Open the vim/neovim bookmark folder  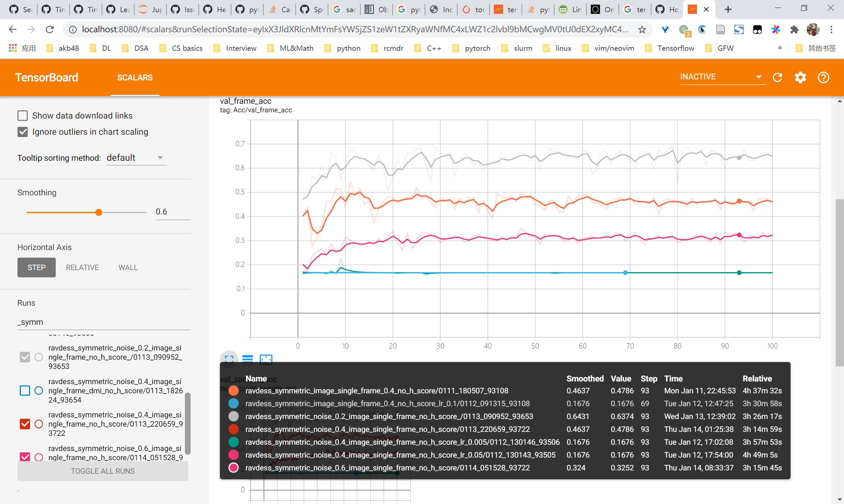tap(608, 48)
